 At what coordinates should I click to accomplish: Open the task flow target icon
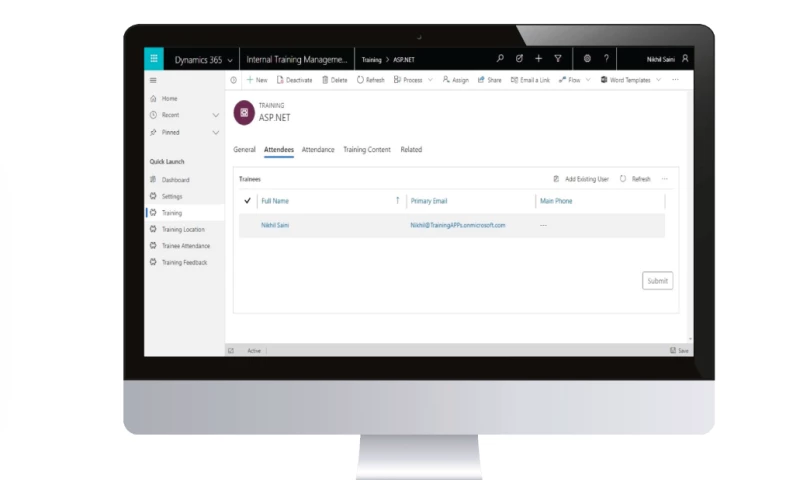point(519,59)
